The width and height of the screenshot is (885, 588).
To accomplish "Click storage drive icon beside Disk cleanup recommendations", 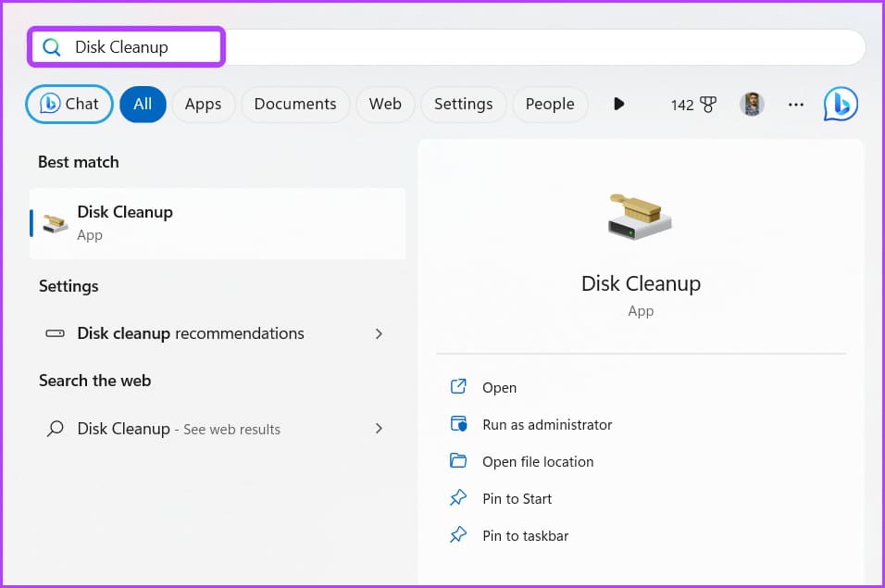I will click(x=55, y=333).
